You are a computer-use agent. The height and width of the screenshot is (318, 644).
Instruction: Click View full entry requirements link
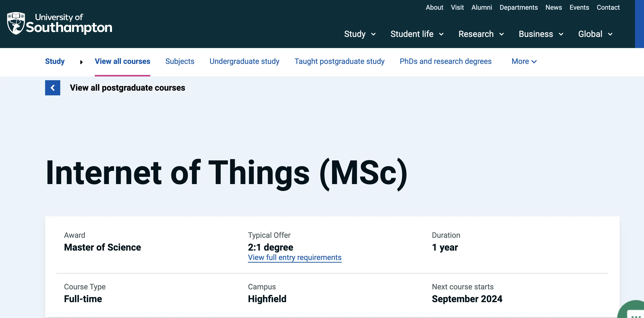point(295,257)
